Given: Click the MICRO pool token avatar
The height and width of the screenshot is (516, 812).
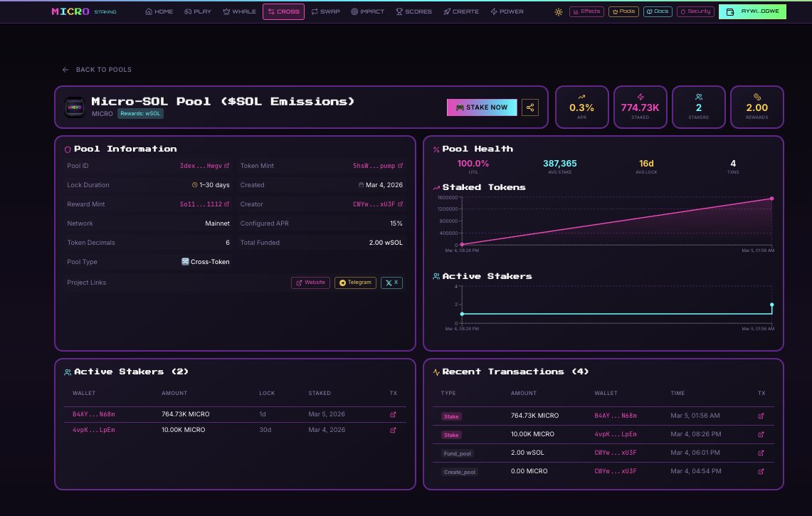Looking at the screenshot, I should pos(75,107).
